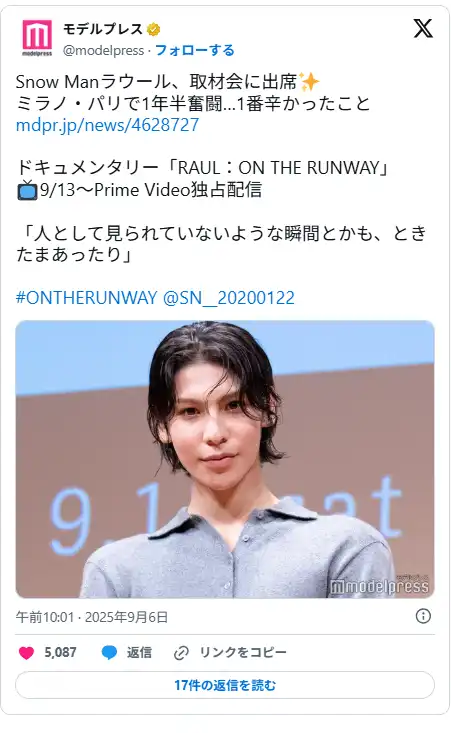Click the TV emoji before 9/13
This screenshot has height=733, width=451.
27,190
